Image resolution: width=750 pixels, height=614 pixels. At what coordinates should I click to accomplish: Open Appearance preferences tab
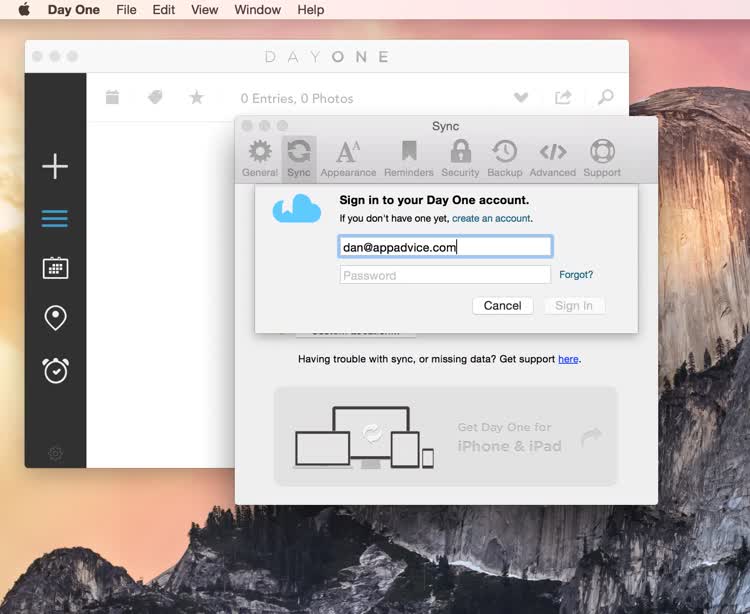click(x=348, y=159)
